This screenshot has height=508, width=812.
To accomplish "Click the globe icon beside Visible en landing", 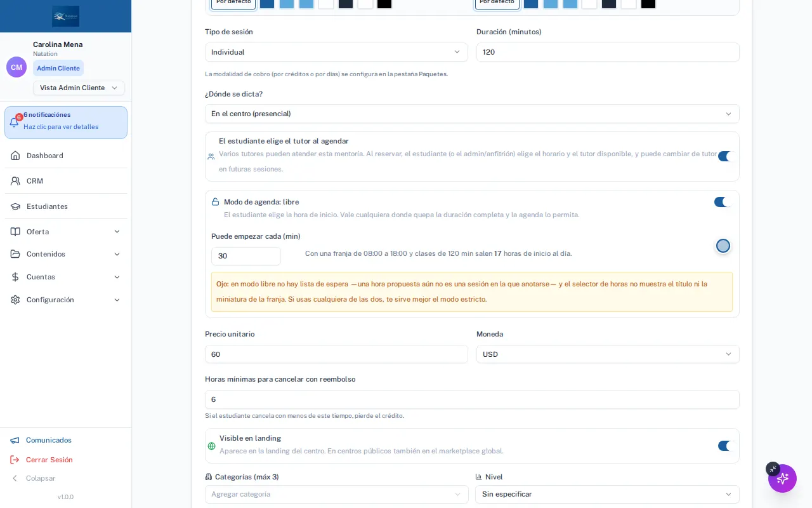I will click(212, 446).
